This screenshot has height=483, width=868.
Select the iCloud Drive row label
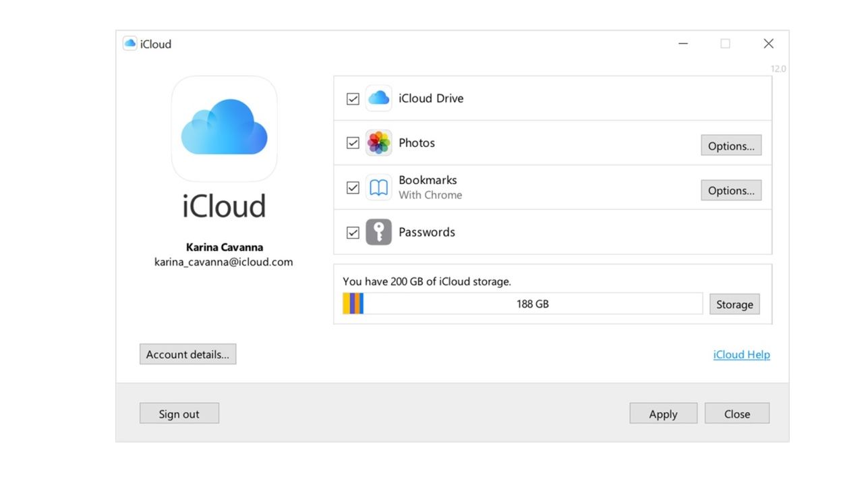[x=430, y=98]
